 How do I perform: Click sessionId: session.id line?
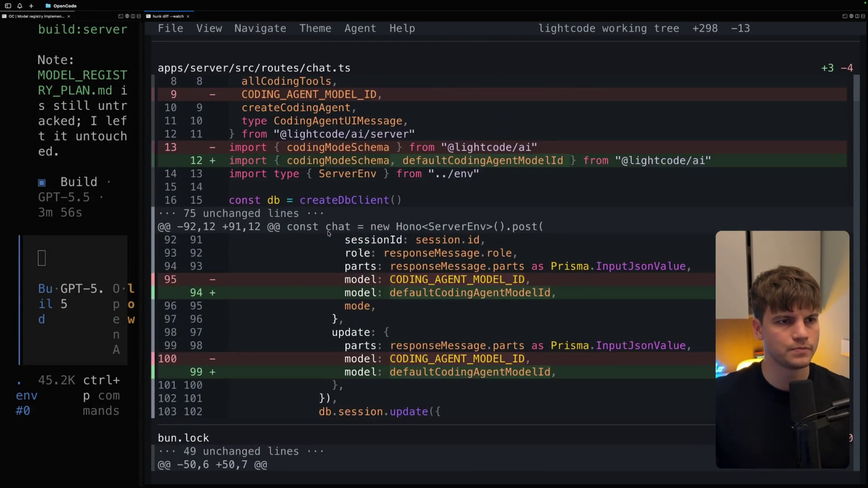pos(415,240)
